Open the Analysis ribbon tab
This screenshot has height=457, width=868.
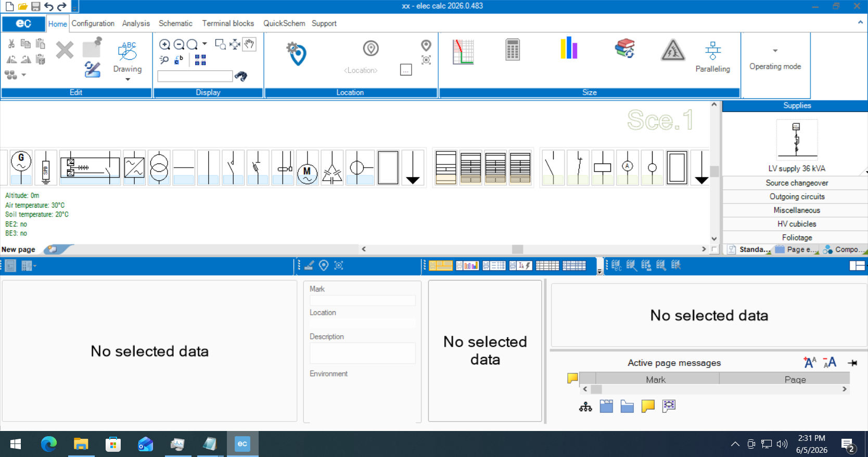point(136,23)
